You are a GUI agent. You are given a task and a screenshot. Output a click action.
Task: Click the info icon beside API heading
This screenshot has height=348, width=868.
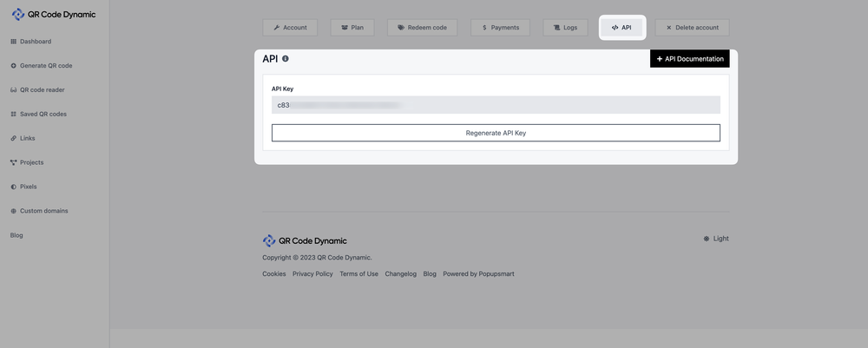click(x=286, y=59)
